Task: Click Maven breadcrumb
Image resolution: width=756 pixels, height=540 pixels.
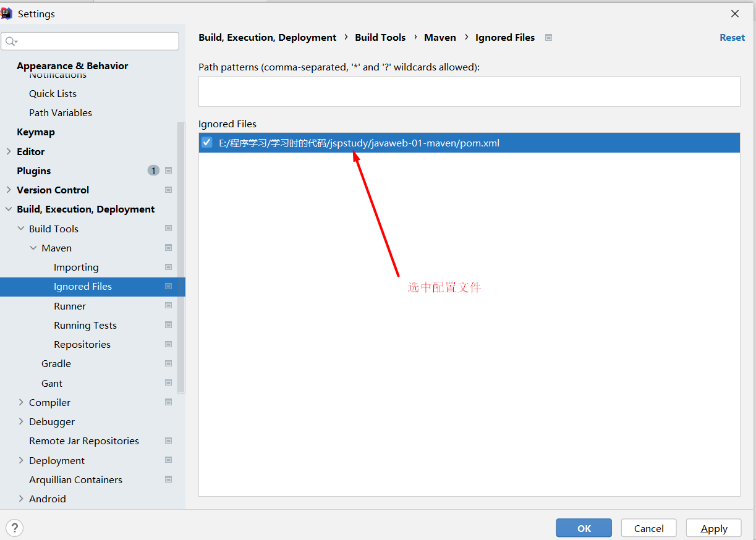Action: point(440,37)
